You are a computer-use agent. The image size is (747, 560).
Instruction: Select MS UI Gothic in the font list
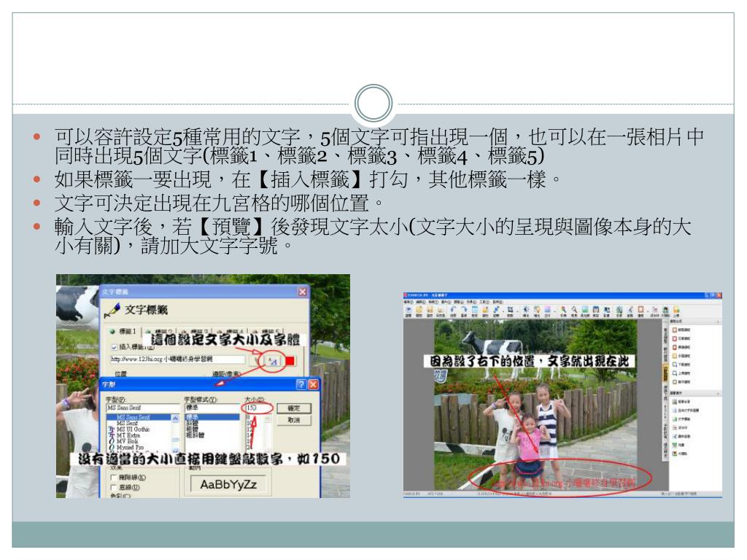[x=133, y=429]
